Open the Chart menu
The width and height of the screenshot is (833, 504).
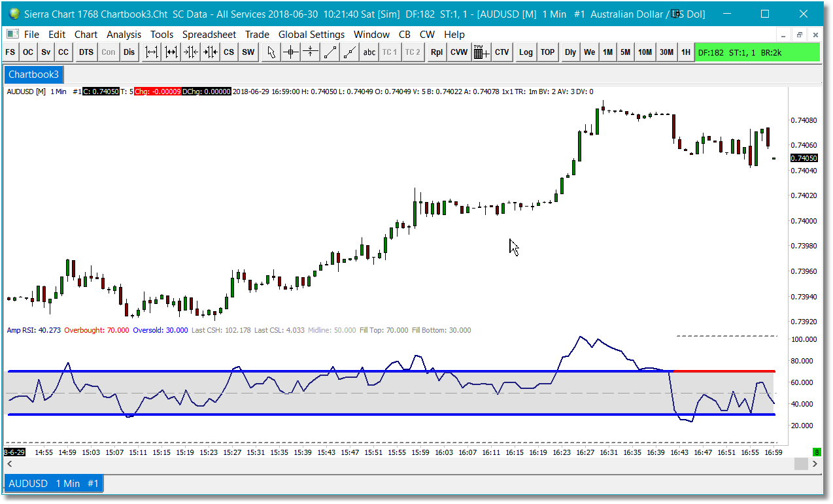coord(86,34)
